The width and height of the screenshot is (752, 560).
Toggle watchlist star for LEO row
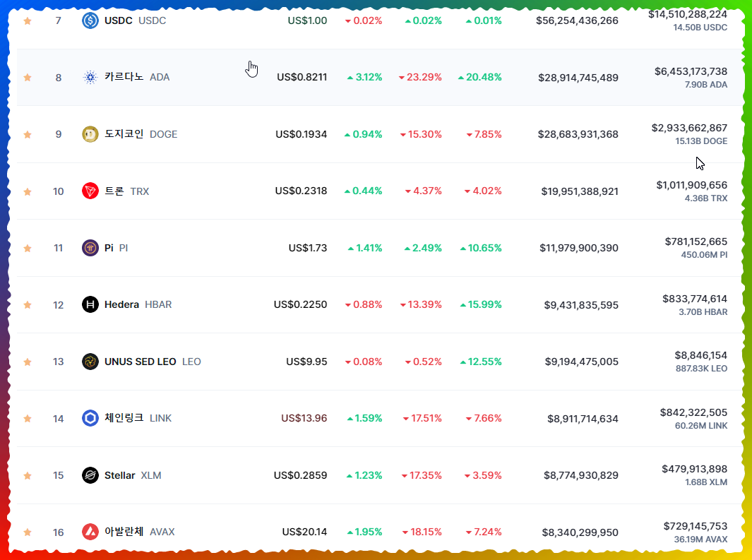[x=28, y=362]
